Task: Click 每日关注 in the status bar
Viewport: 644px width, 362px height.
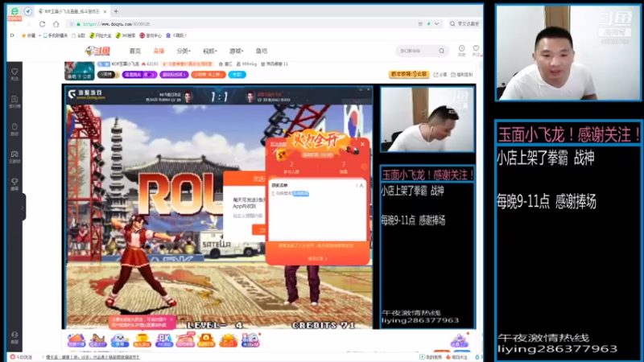Action: point(456,357)
